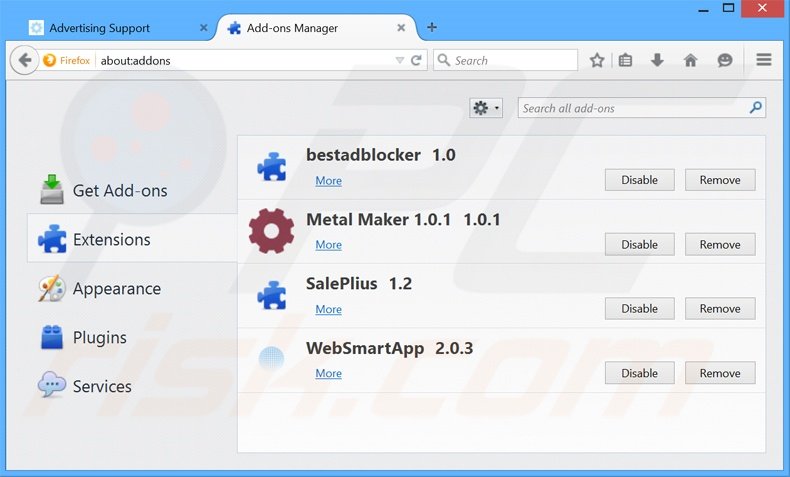Open More link for WebSmartApp
Viewport: 790px width, 477px height.
point(328,373)
